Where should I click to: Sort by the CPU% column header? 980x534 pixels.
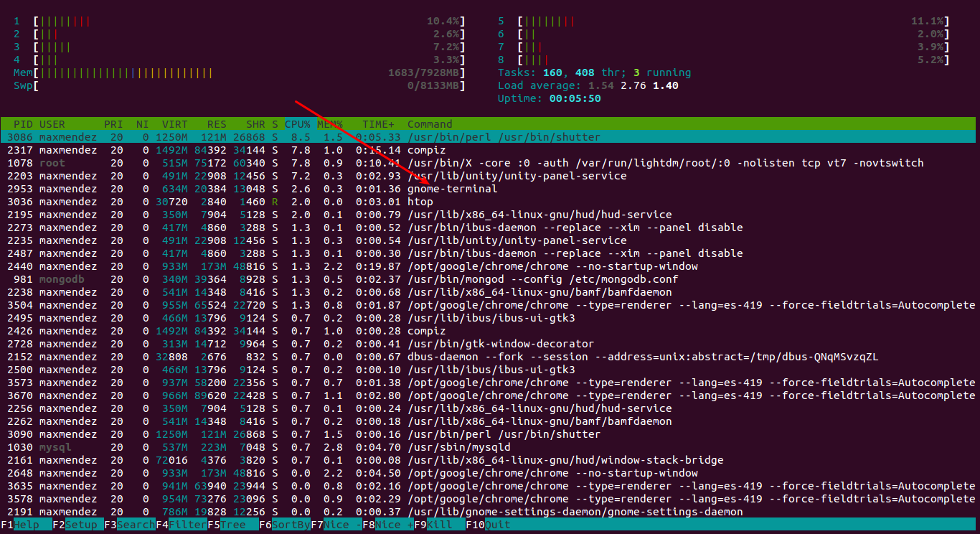(x=297, y=124)
